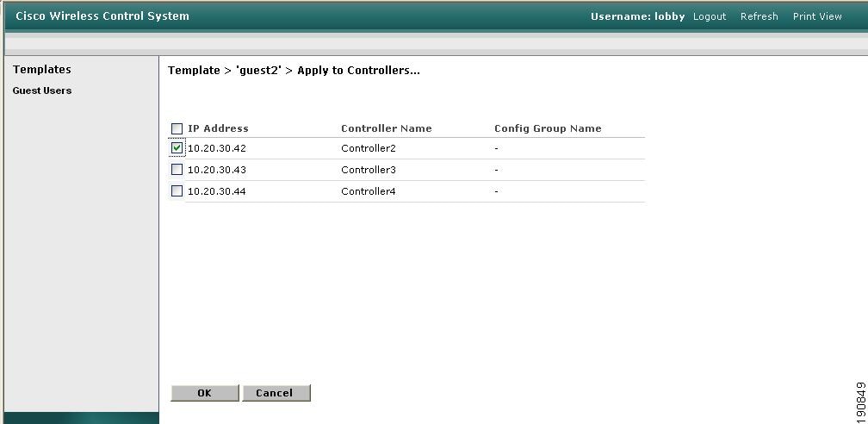
Task: Click the Controller3 name cell
Action: pyautogui.click(x=369, y=170)
